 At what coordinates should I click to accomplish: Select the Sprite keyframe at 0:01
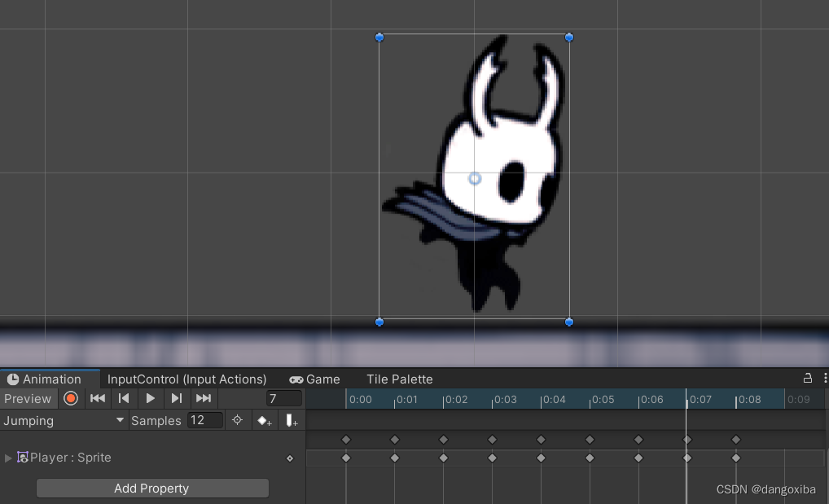click(x=394, y=458)
